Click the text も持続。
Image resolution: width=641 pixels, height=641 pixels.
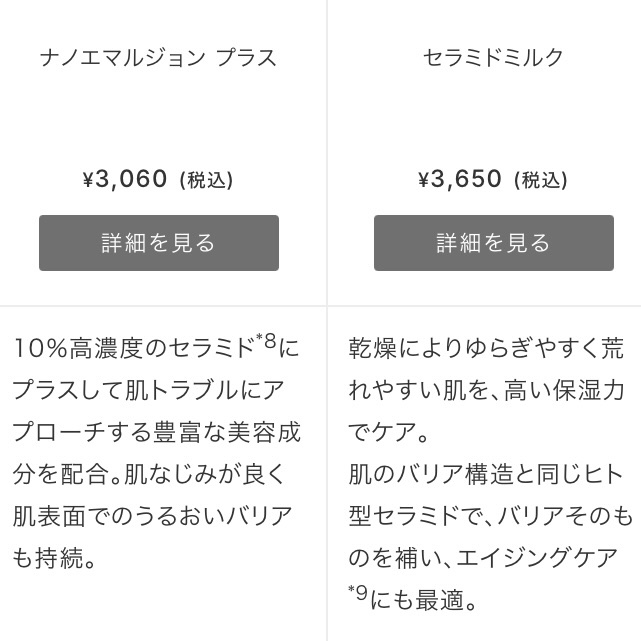(x=55, y=559)
